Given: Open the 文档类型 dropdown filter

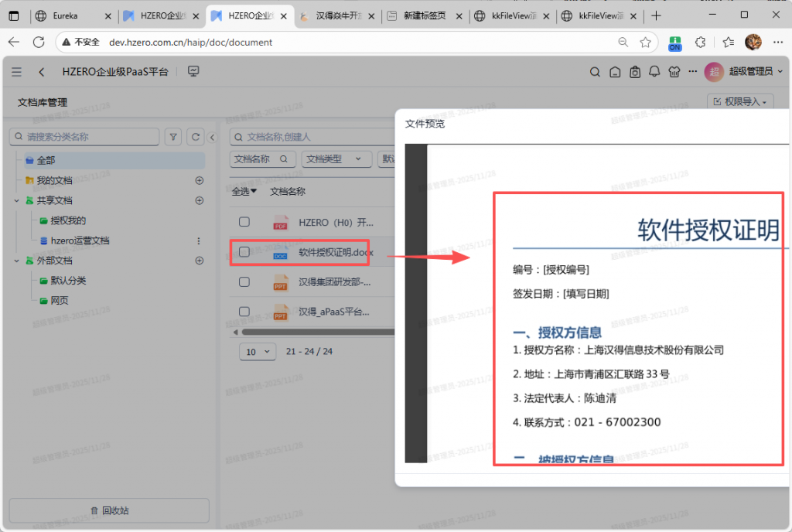Looking at the screenshot, I should coord(334,159).
